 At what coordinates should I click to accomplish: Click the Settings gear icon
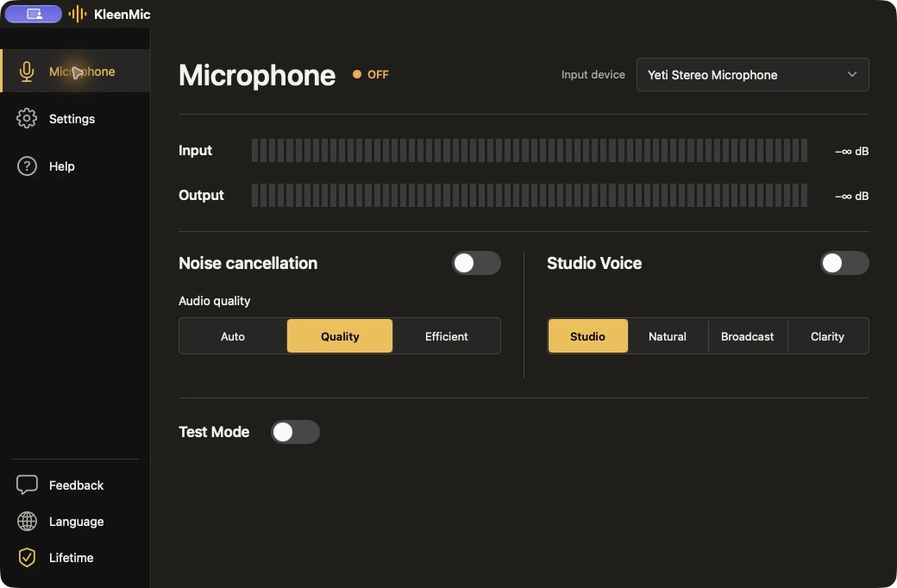pyautogui.click(x=27, y=118)
